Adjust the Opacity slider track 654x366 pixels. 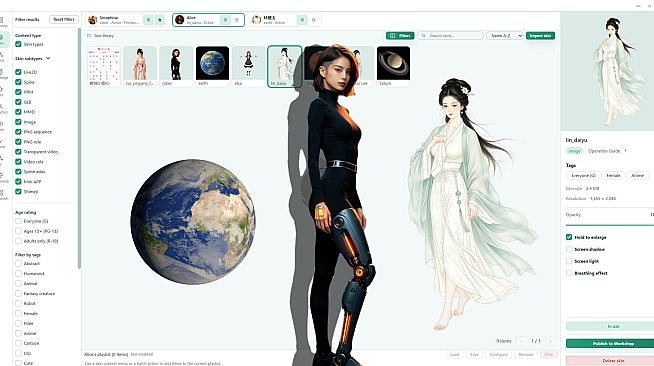tap(610, 225)
